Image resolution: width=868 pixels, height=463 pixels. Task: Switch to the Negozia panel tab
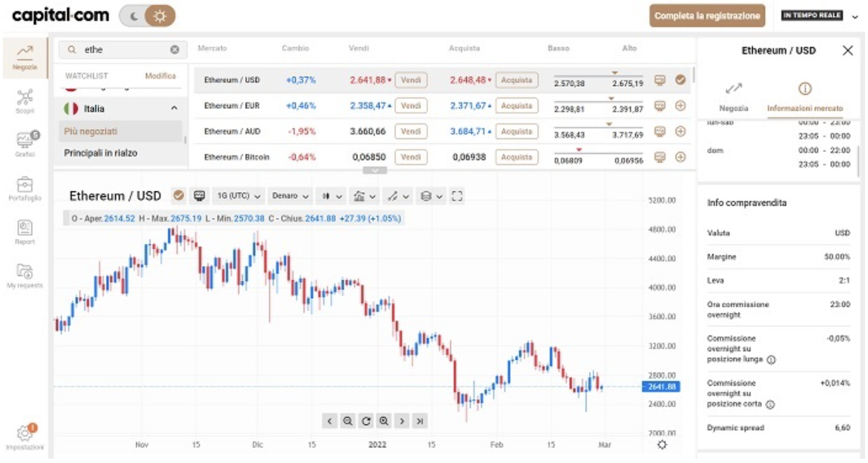[733, 96]
